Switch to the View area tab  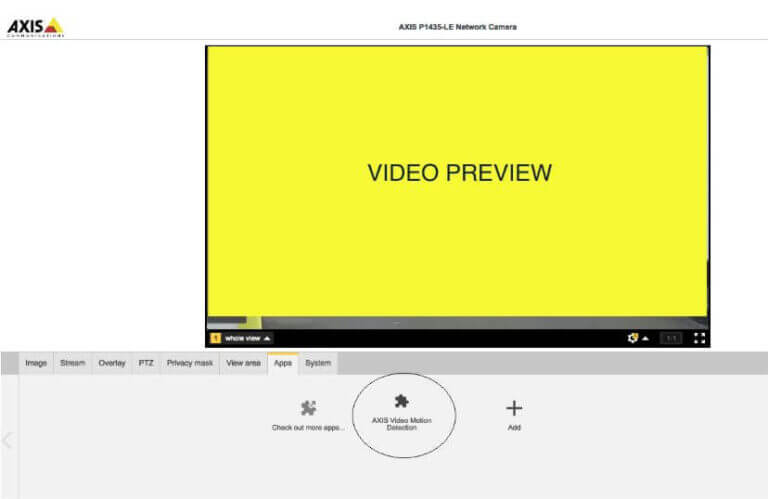(x=243, y=363)
